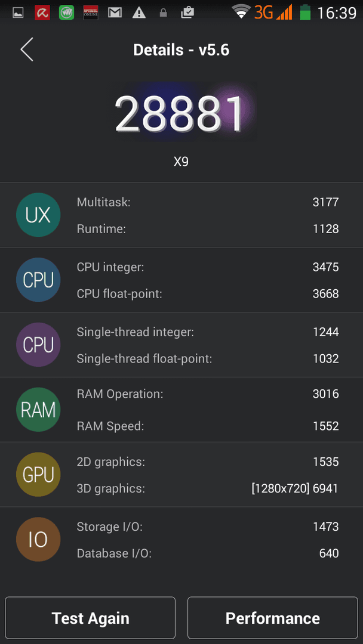This screenshot has width=363, height=644.
Task: Tap the back arrow icon
Action: click(x=27, y=49)
